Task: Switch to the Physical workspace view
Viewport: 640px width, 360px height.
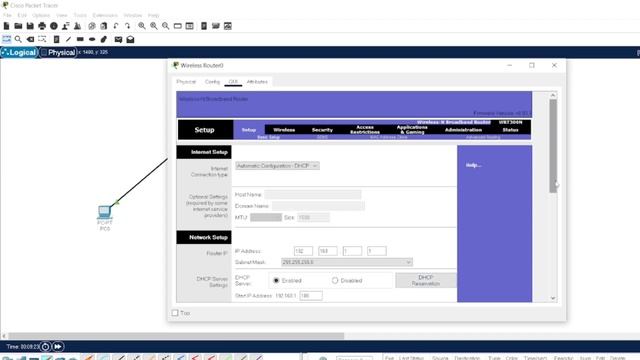Action: (58, 52)
